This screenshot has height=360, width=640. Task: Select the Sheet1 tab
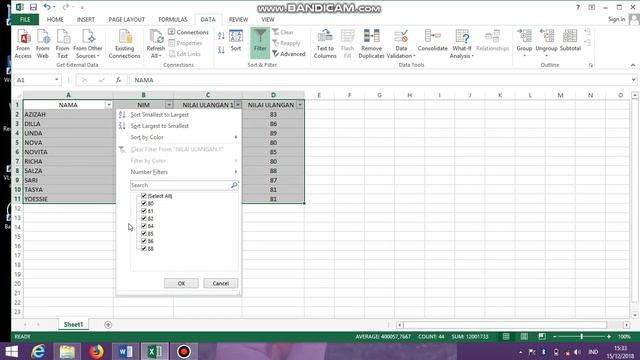pos(73,324)
